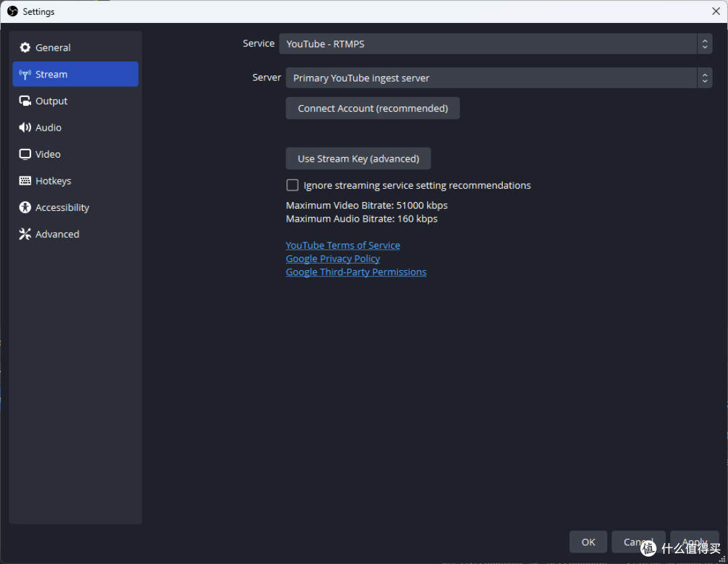Click the Video display icon
728x564 pixels.
pos(25,154)
